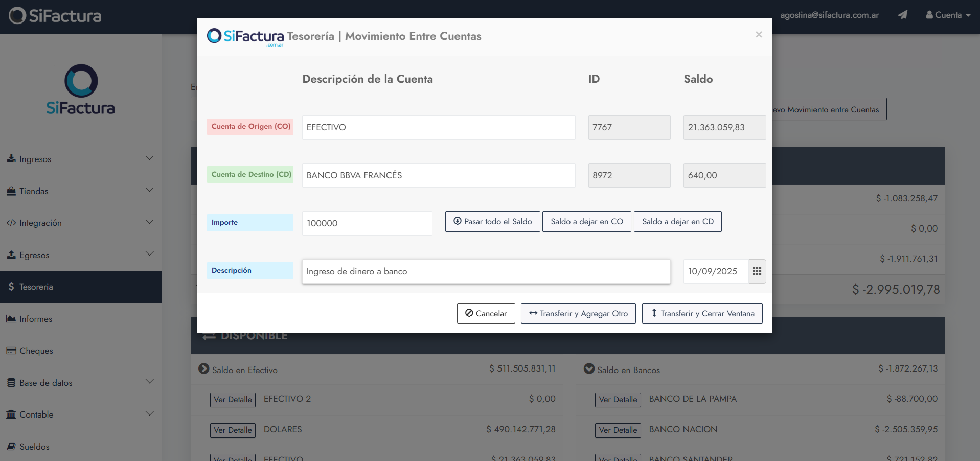
Task: Open the calendar date picker icon
Action: tap(757, 271)
